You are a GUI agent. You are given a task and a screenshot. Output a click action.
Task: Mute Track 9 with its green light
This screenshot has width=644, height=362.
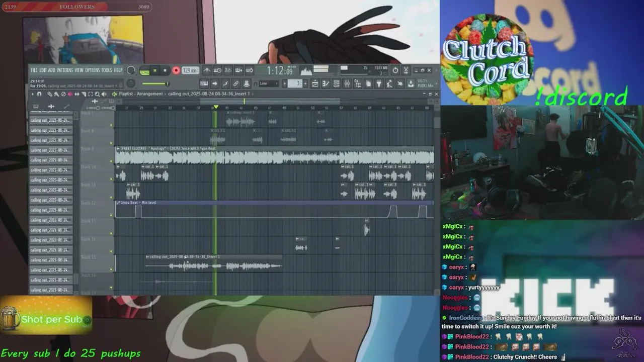click(111, 160)
